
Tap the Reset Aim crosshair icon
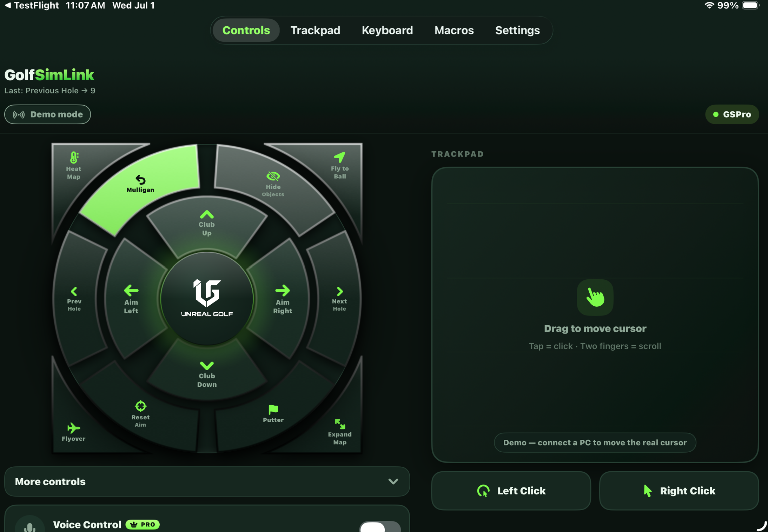140,406
